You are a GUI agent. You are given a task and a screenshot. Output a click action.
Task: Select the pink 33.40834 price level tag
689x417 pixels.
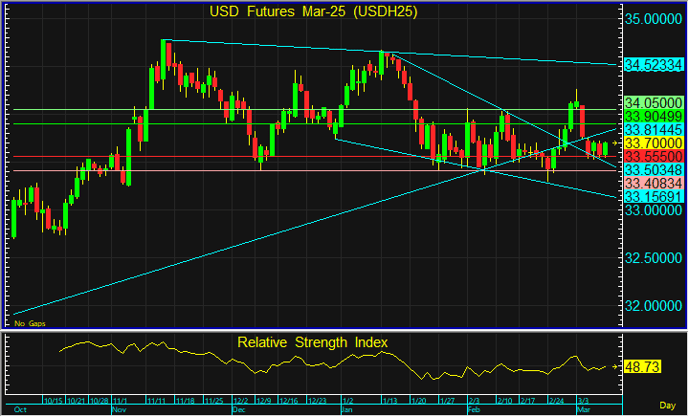tap(654, 184)
